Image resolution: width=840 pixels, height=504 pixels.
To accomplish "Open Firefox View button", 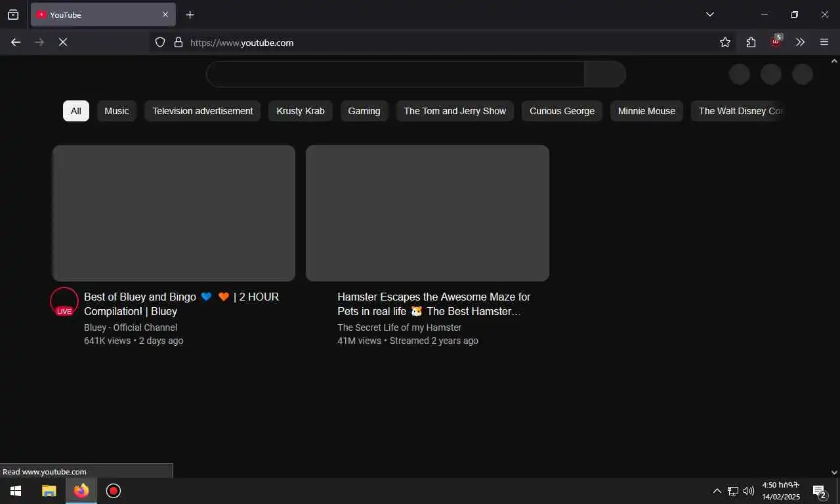I will [13, 14].
